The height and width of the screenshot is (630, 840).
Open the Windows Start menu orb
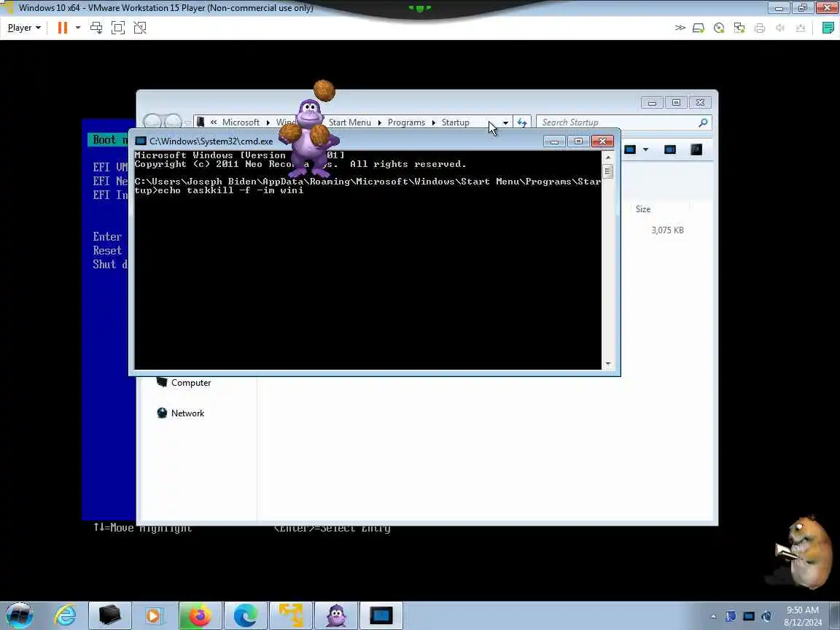tap(19, 615)
